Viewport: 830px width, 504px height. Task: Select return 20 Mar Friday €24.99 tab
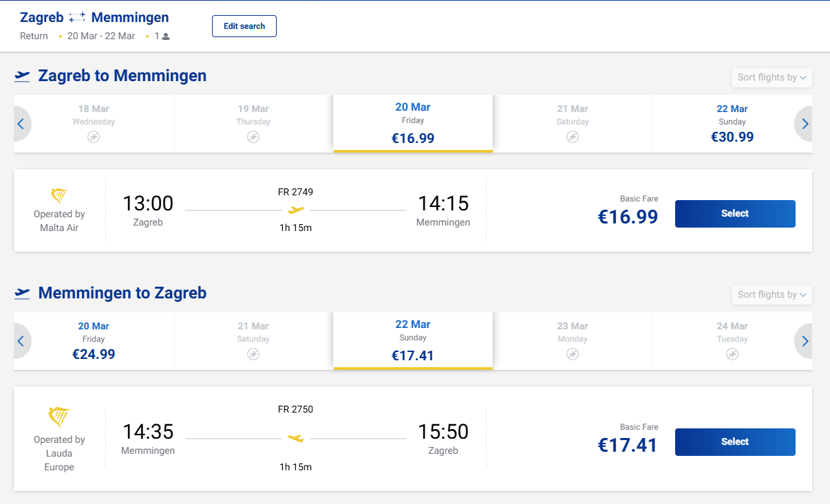tap(94, 341)
